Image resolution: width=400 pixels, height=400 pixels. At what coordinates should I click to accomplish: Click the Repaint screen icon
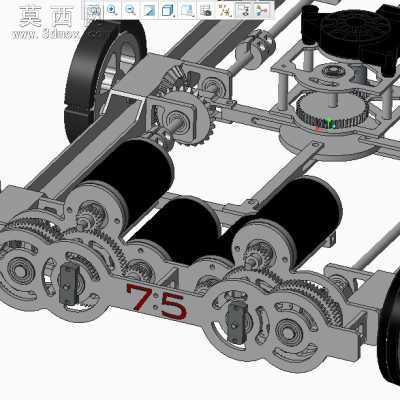coord(149,11)
